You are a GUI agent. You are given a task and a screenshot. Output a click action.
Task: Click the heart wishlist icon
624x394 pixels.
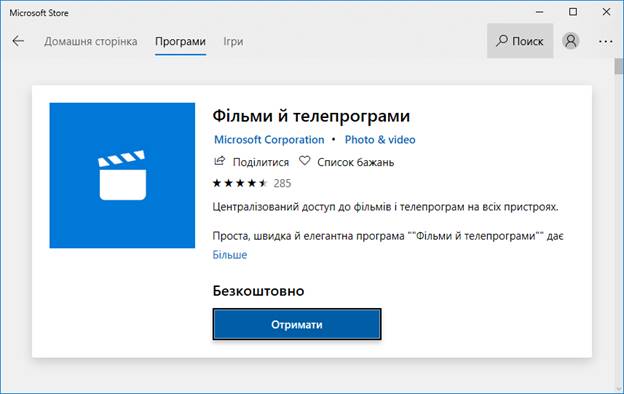point(304,161)
